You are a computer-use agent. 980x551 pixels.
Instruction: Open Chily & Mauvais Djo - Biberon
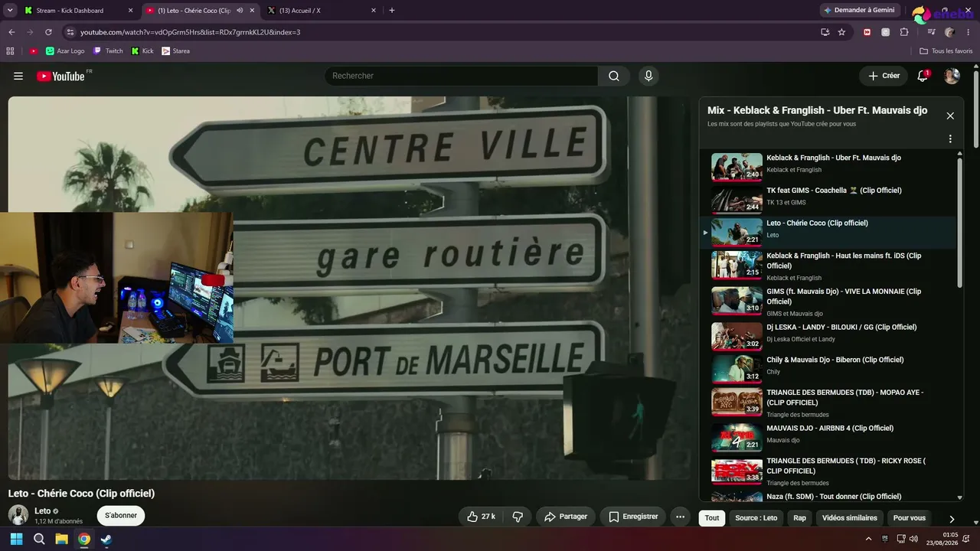pyautogui.click(x=835, y=369)
